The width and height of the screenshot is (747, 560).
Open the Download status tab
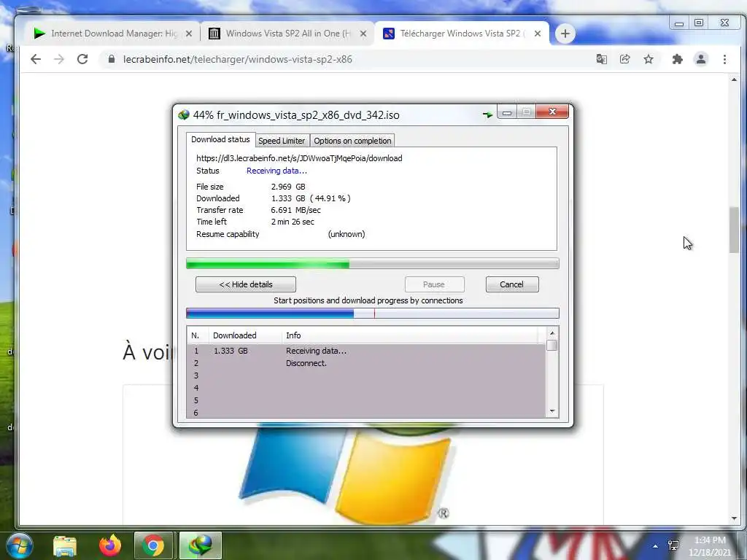click(x=220, y=139)
